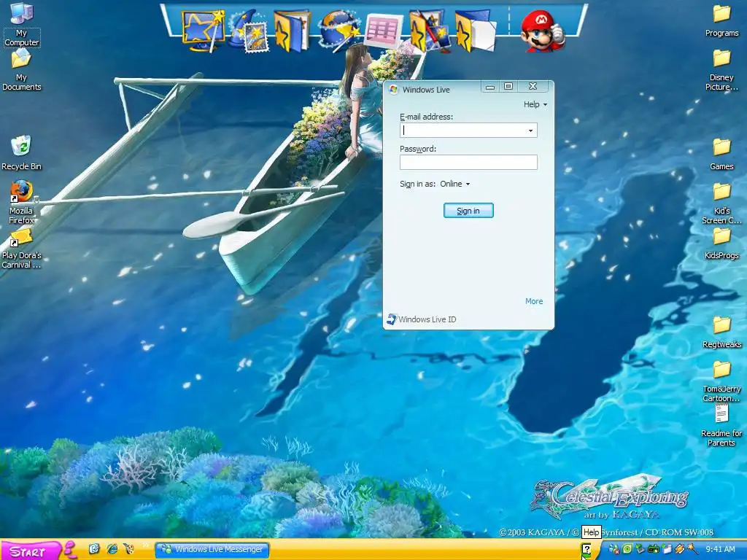Open the Games folder on desktop
Image resolution: width=747 pixels, height=560 pixels.
coord(721,155)
